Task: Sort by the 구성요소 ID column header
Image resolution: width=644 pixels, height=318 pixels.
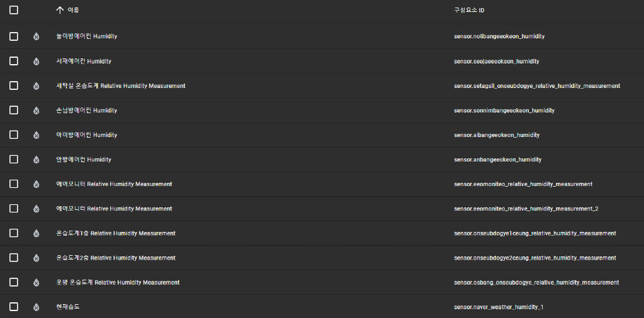Action: pyautogui.click(x=469, y=10)
